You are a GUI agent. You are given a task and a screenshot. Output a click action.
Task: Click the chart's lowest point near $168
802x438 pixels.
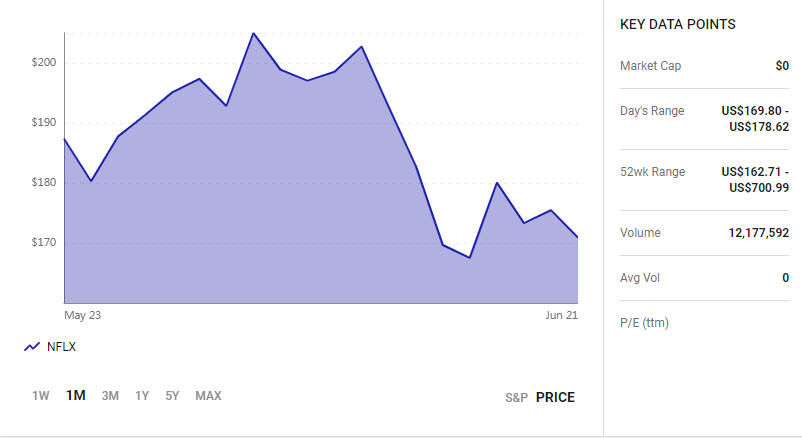470,257
